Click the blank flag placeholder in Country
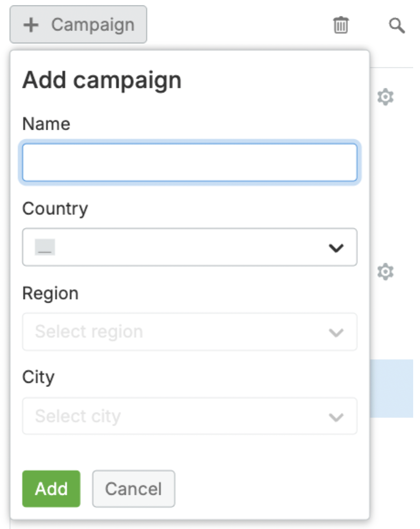 tap(45, 247)
